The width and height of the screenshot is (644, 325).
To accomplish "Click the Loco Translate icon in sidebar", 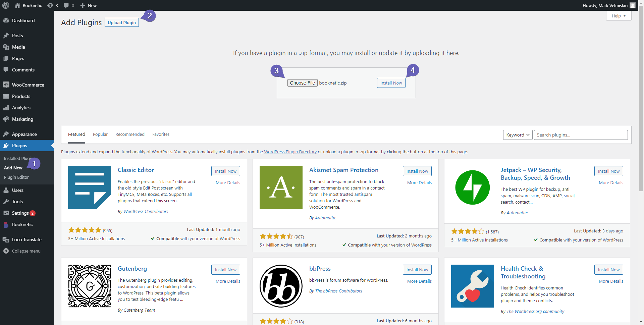I will click(x=6, y=239).
